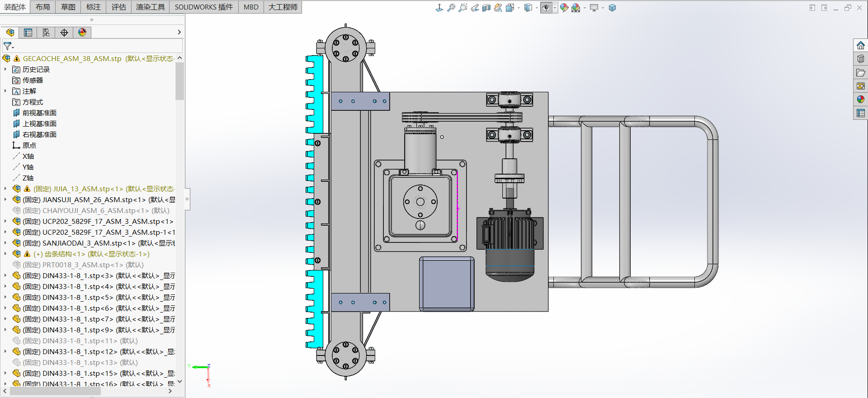868x398 pixels.
Task: Click the View Orientation cube icon
Action: coord(510,8)
